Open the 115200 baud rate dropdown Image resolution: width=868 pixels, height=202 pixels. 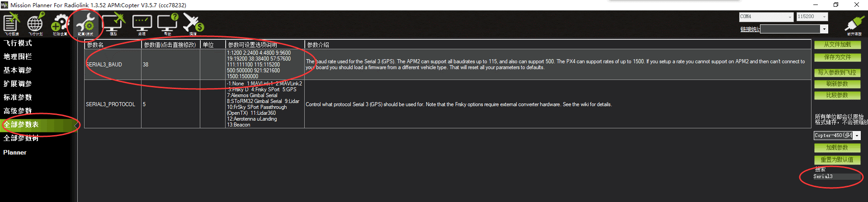[825, 17]
